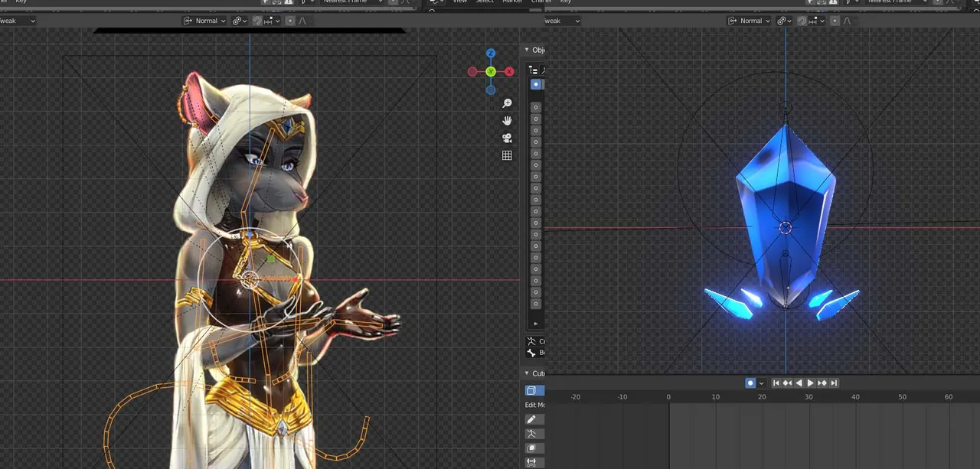This screenshot has width=980, height=469.
Task: Toggle snapping magnet in right viewport header
Action: click(x=802, y=21)
